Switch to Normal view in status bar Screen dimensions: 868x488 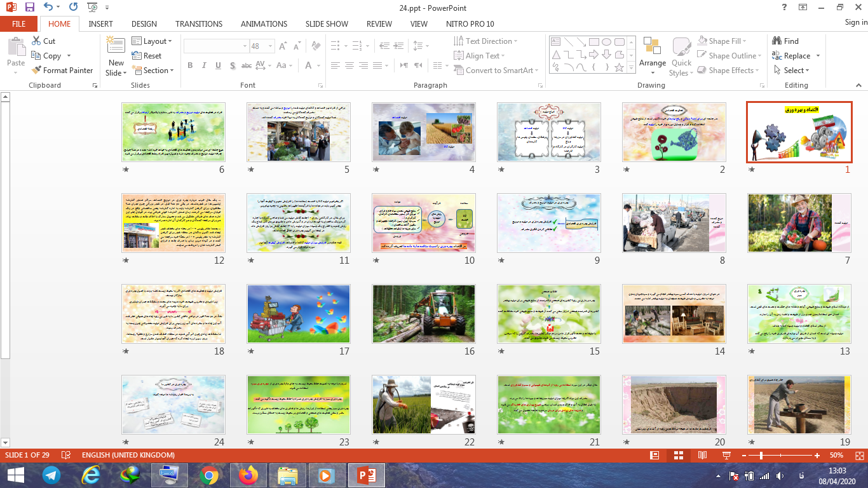(x=654, y=456)
